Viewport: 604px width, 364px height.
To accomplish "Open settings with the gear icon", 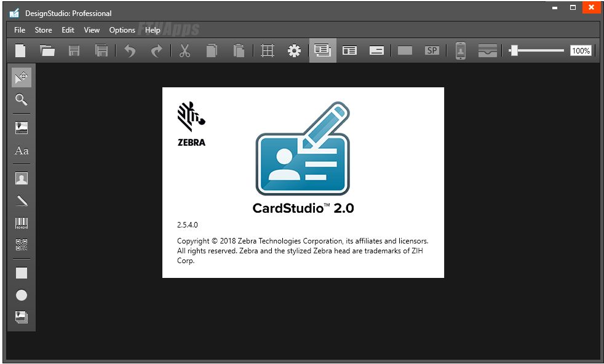I will click(x=294, y=51).
